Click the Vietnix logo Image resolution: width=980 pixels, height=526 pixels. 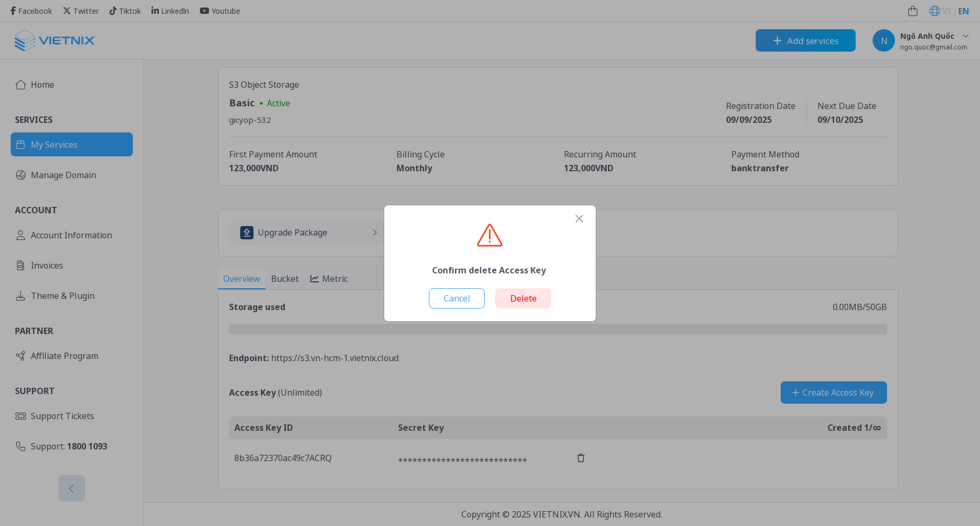coord(55,40)
